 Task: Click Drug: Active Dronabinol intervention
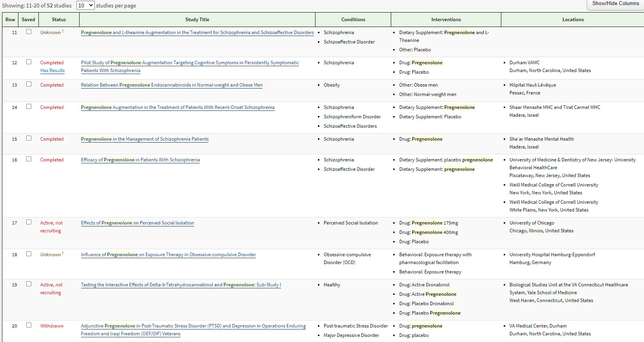(x=424, y=285)
